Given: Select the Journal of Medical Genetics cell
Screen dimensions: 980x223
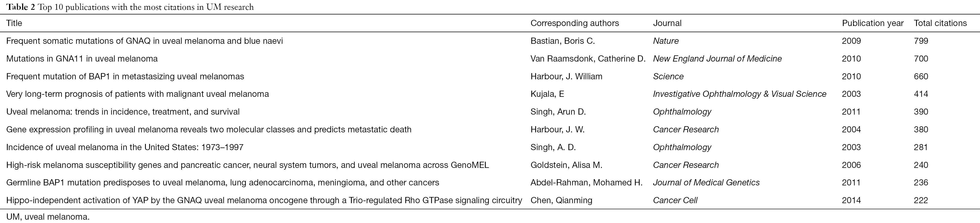Looking at the screenshot, I should click(x=706, y=182).
